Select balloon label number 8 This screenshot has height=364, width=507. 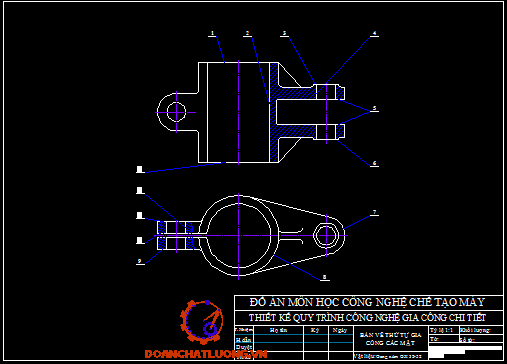pos(324,277)
